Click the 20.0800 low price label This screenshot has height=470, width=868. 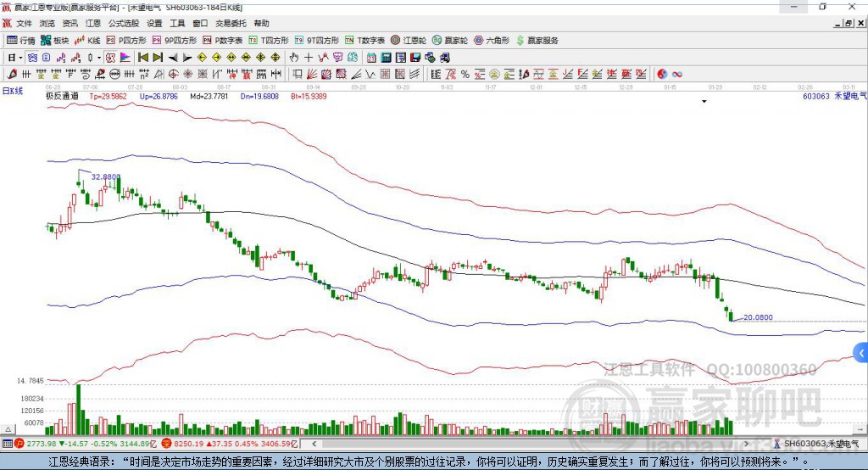point(758,317)
